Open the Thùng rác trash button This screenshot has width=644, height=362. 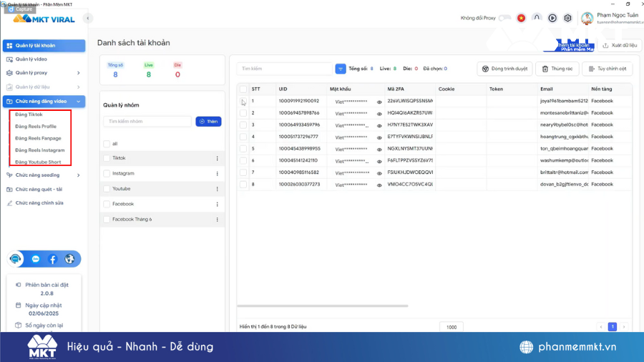click(x=557, y=69)
